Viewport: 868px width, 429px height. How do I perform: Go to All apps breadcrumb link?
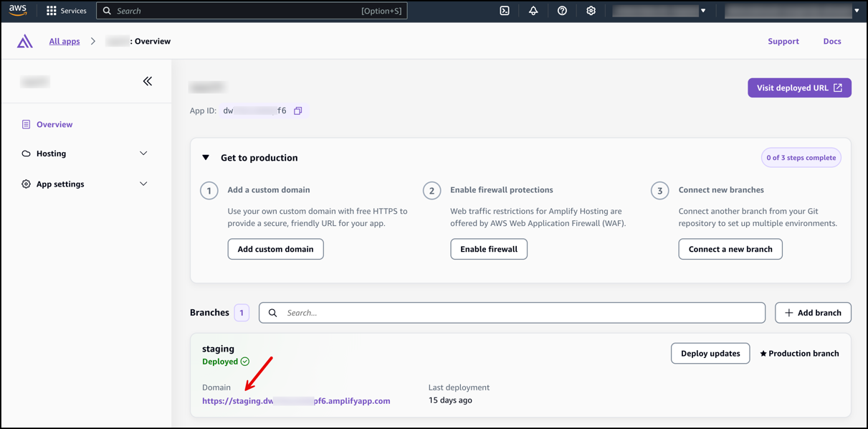pyautogui.click(x=65, y=41)
